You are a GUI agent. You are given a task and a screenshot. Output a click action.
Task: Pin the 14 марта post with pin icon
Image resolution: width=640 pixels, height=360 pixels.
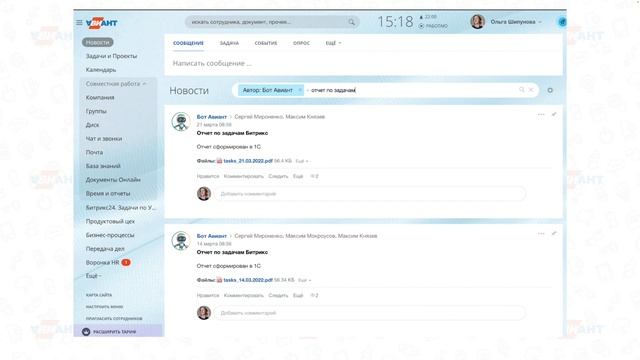554,233
